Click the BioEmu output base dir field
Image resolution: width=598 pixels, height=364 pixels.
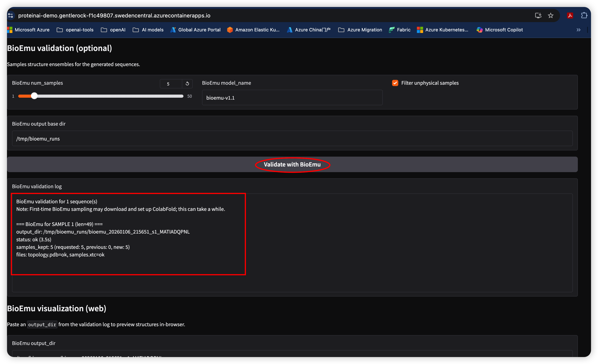pos(292,139)
